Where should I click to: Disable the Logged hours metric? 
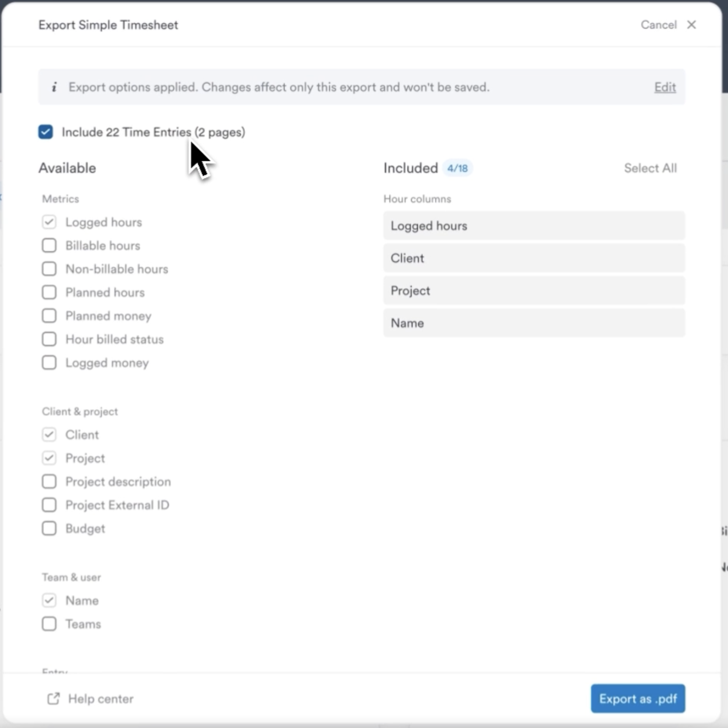click(49, 222)
